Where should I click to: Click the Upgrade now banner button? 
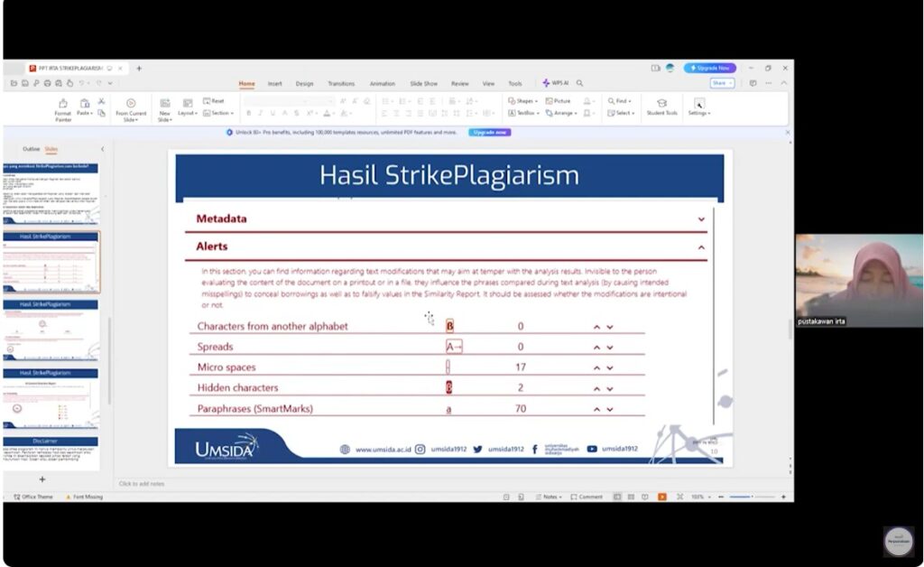click(x=490, y=132)
